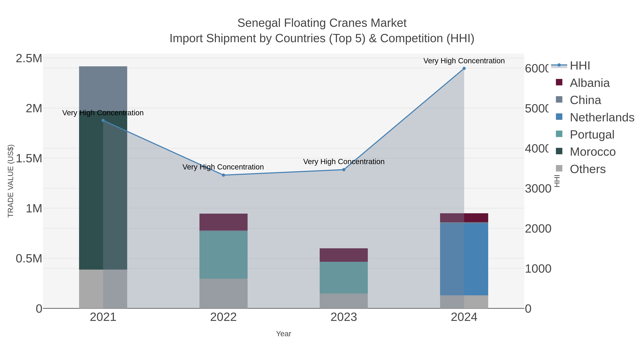This screenshot has width=644, height=362.
Task: Click the 2021 Very High Concentration annotation
Action: pos(103,113)
